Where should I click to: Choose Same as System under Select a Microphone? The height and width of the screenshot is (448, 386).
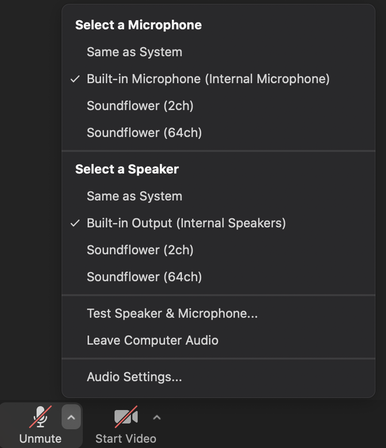(x=218, y=52)
